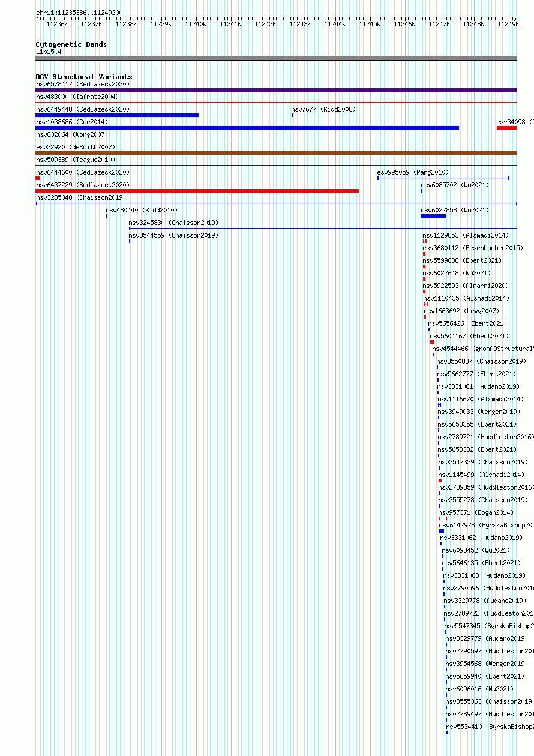Click the gray 11p15.4 cytogenetic band
The height and width of the screenshot is (756, 534).
click(x=276, y=58)
